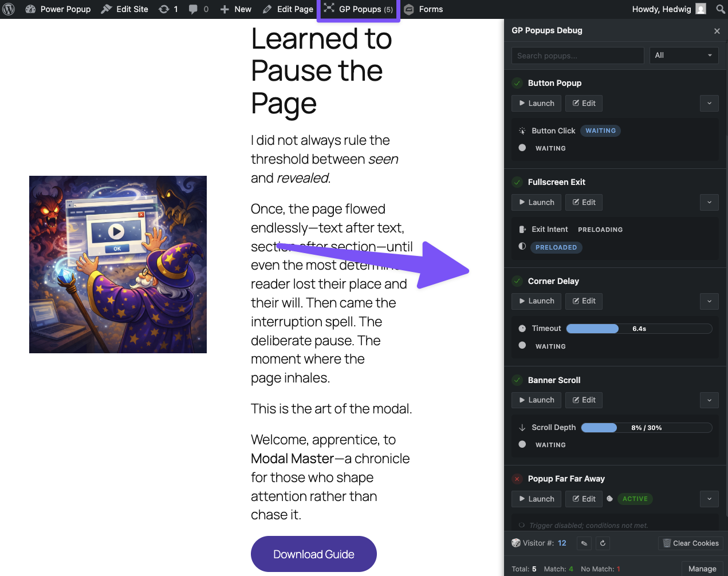The height and width of the screenshot is (576, 728).
Task: Open the All filter dropdown
Action: point(683,56)
